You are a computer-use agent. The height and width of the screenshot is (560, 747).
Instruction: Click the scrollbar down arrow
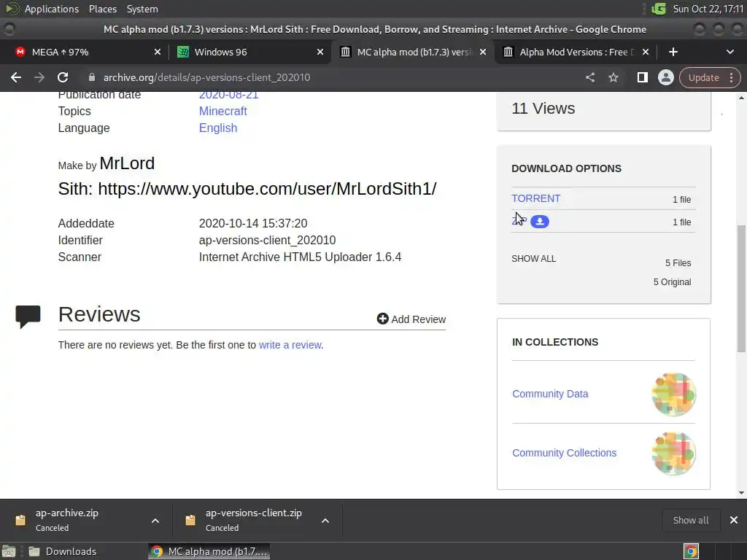tap(741, 493)
